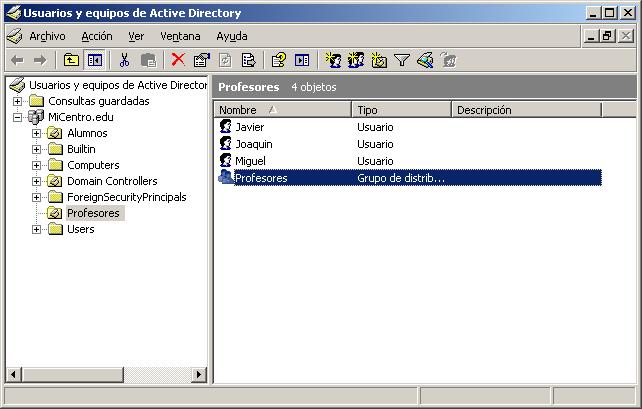The image size is (642, 409).
Task: Open the Acción menu
Action: click(96, 36)
